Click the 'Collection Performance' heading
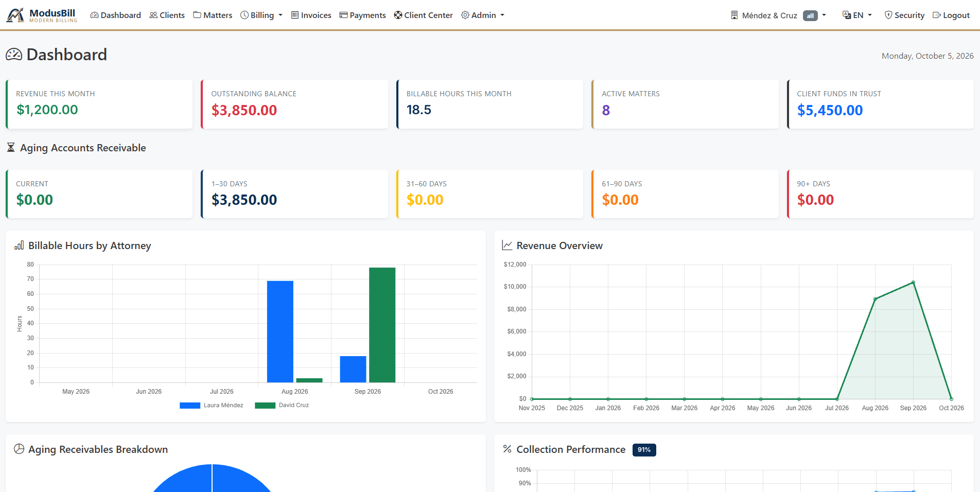 (x=571, y=449)
